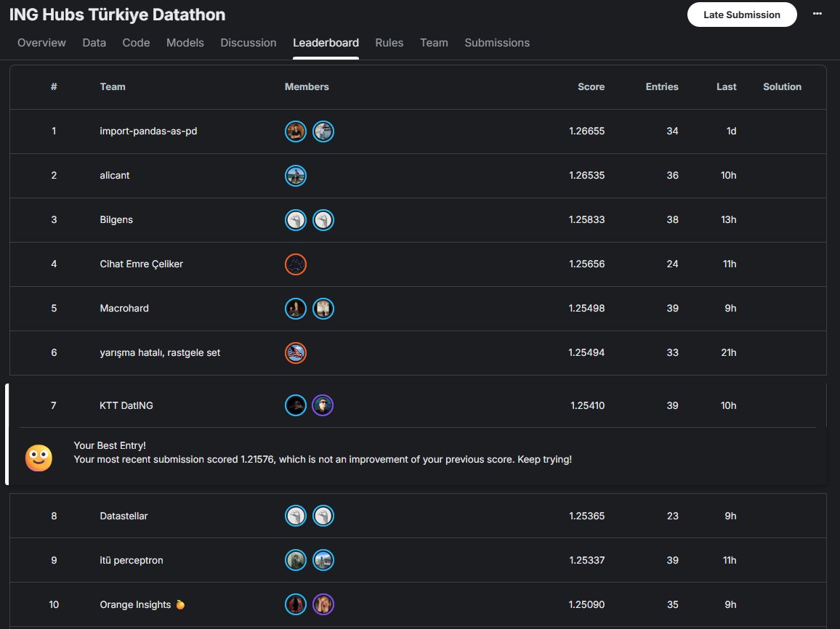Image resolution: width=840 pixels, height=629 pixels.
Task: Click the smiley emoji beside Your Best Entry
Action: pos(39,458)
